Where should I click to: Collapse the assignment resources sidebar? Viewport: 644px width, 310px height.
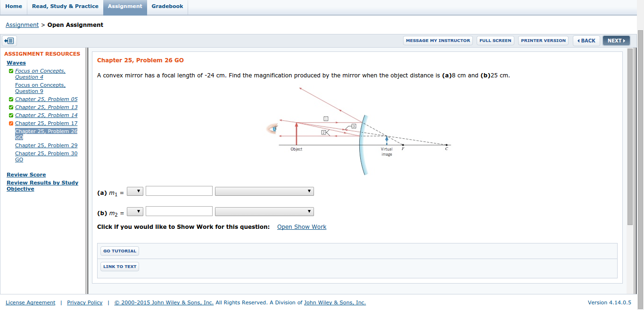[8, 41]
